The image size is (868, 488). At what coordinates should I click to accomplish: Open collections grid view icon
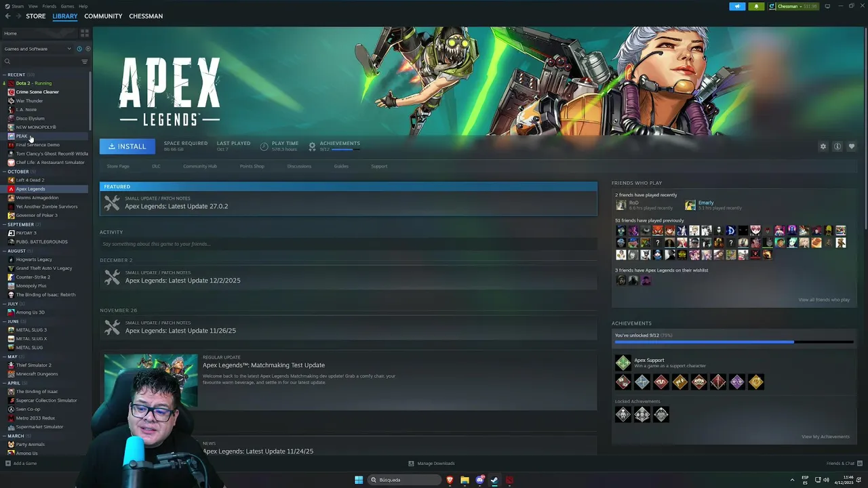click(x=85, y=33)
